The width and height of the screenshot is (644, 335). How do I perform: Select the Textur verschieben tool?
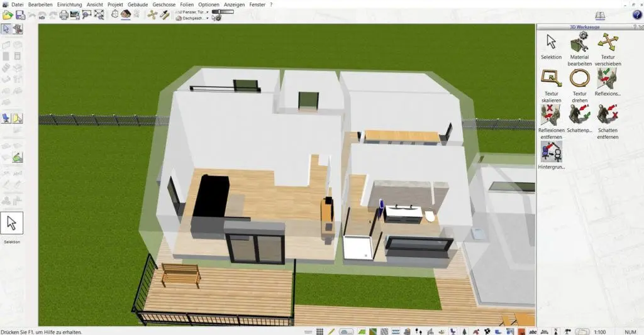608,48
